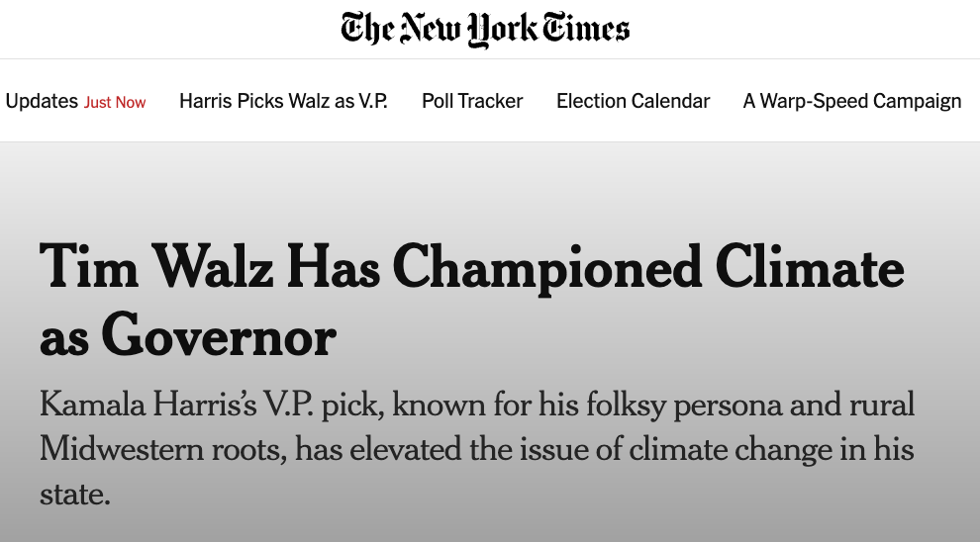
Task: Click the final word 'state.' in summary
Action: tap(75, 494)
